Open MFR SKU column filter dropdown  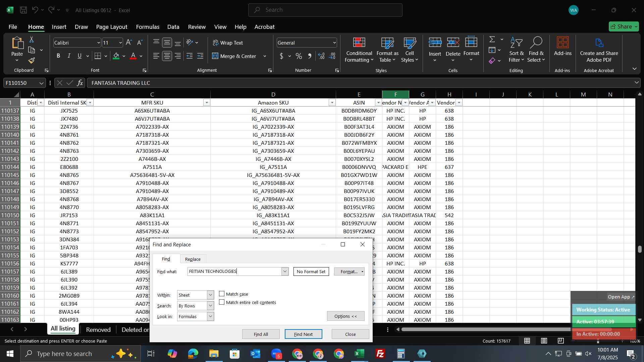click(x=207, y=103)
